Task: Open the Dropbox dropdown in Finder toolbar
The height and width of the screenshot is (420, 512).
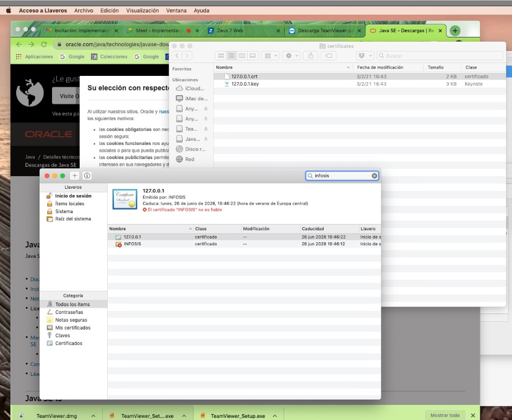Action: click(364, 56)
